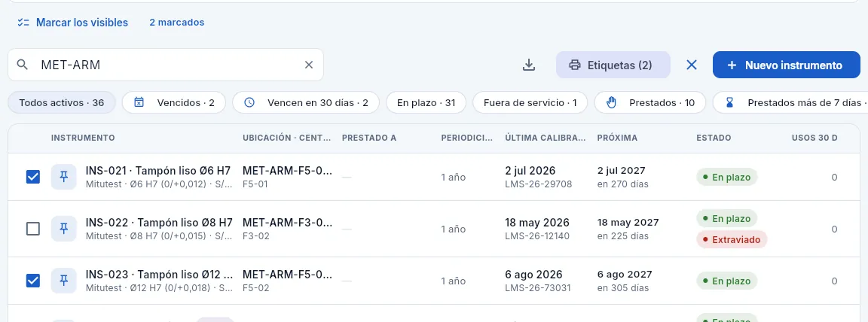Filter by Vencidos · 2
The height and width of the screenshot is (322, 868).
click(x=174, y=103)
